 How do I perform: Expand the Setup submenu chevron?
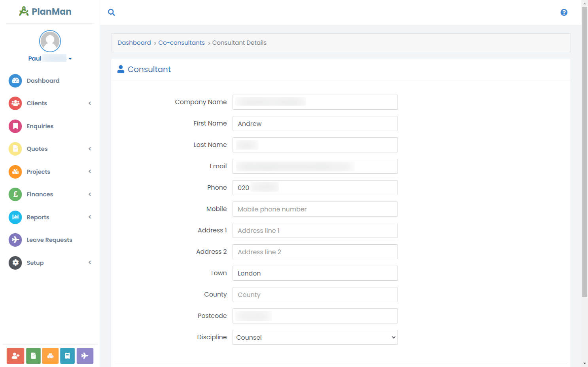click(90, 262)
